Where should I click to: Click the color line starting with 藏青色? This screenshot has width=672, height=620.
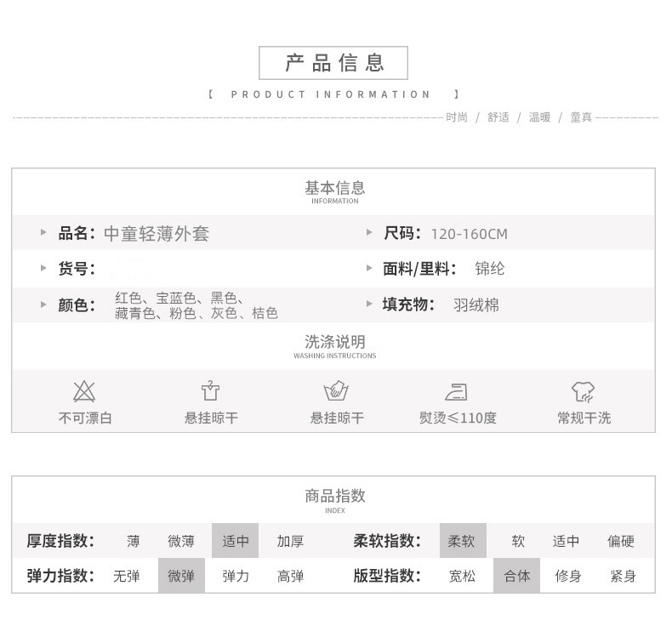tap(196, 313)
